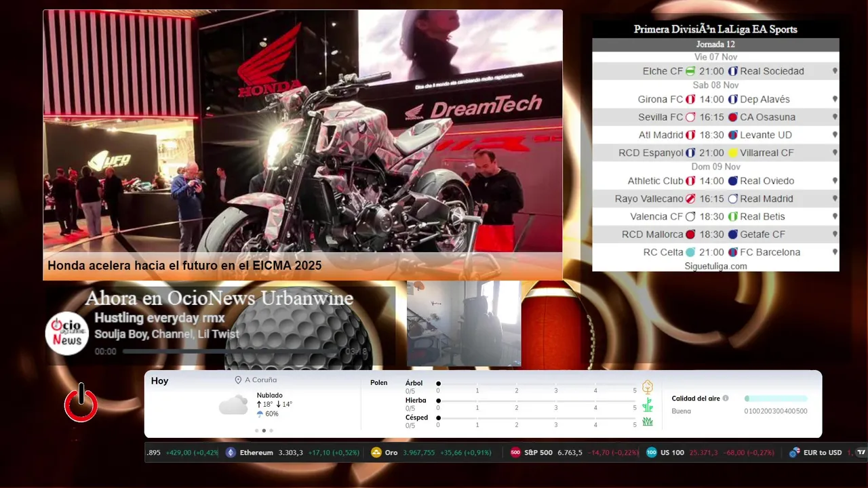Click the Hierba grass pollen icon

pos(648,405)
